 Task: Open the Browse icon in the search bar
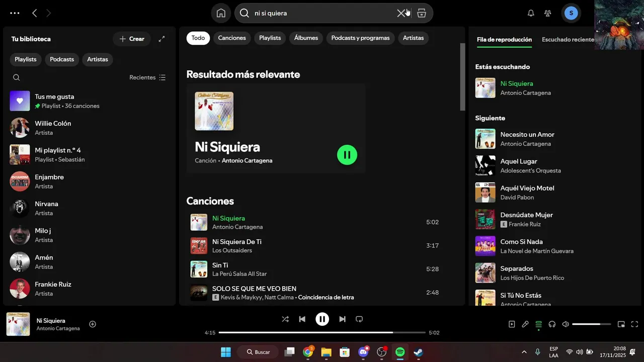(x=422, y=13)
